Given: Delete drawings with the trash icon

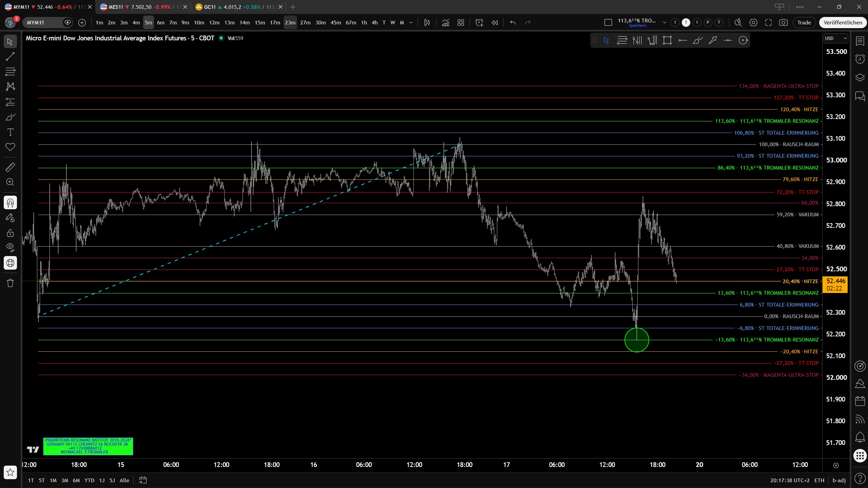Looking at the screenshot, I should tap(10, 283).
